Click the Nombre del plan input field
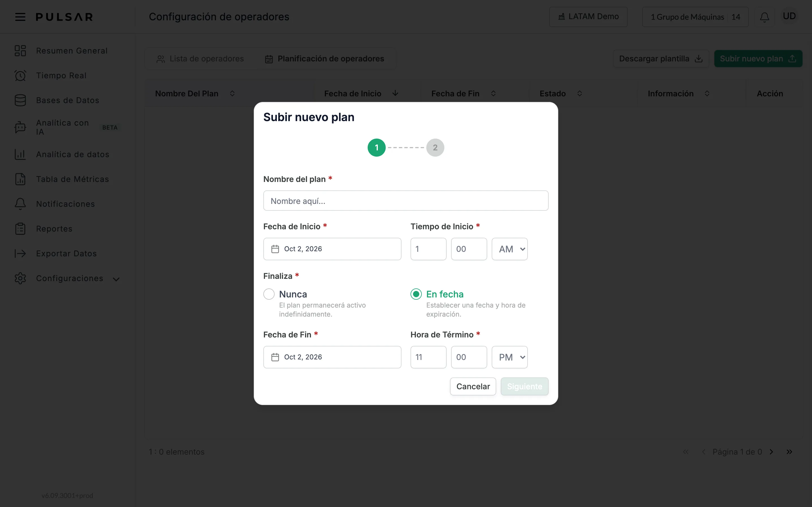The image size is (812, 507). 406,201
